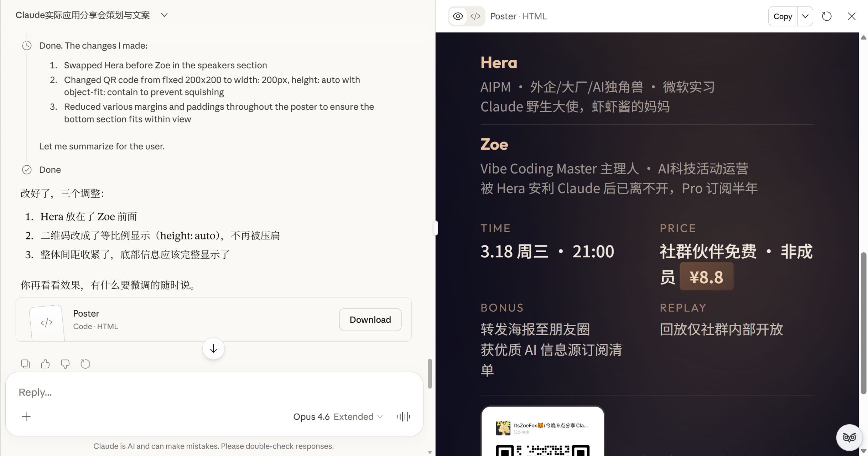Download the Poster HTML file
This screenshot has width=868, height=456.
coord(370,320)
